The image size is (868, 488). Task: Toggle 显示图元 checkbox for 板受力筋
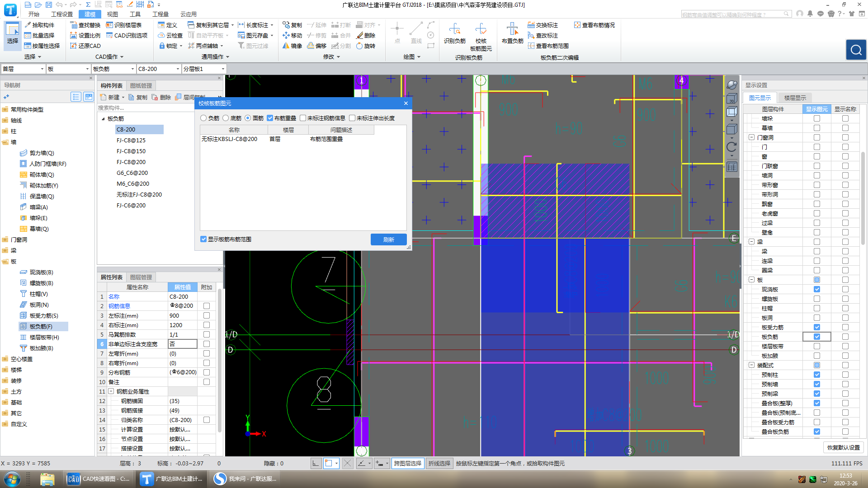(x=816, y=327)
